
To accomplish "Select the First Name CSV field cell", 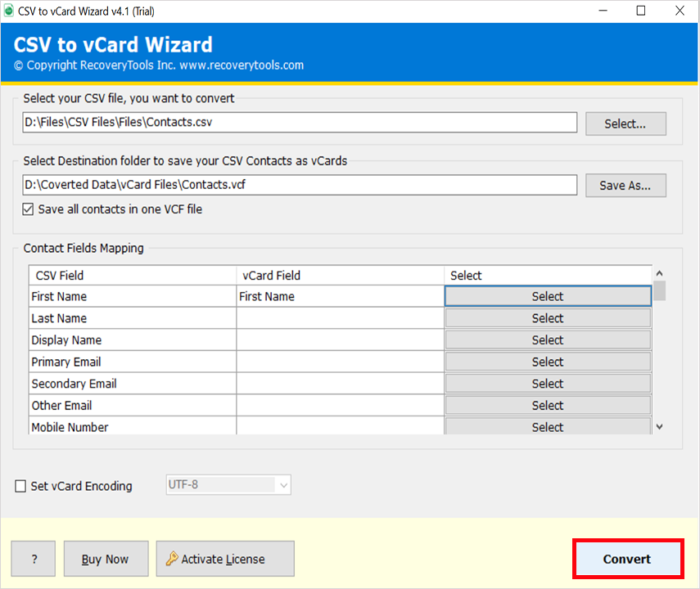I will pyautogui.click(x=133, y=296).
